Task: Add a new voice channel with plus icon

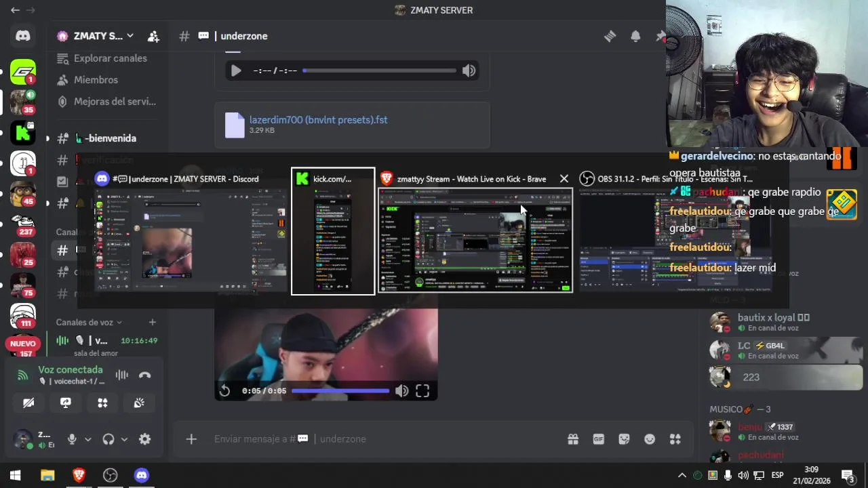Action: point(153,323)
